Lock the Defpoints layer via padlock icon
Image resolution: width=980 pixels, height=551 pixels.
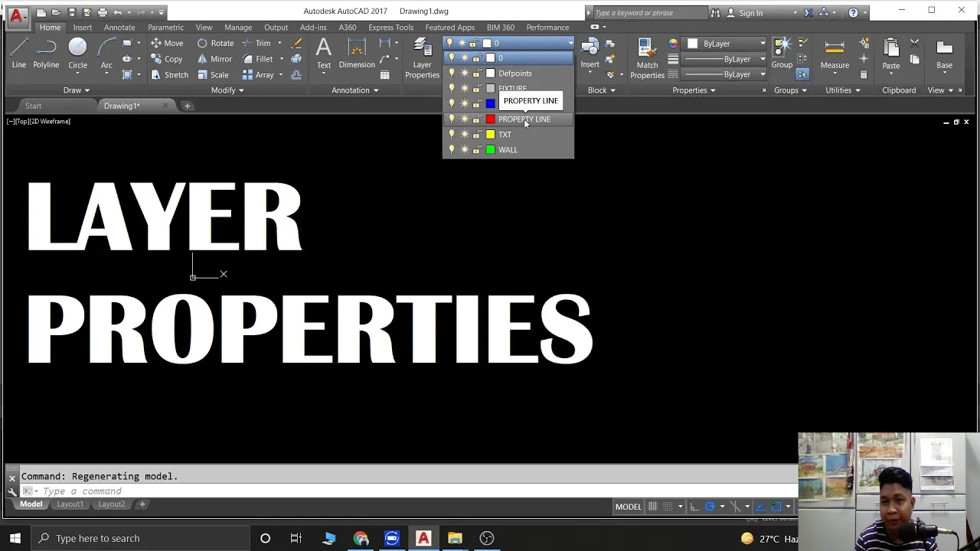[476, 73]
